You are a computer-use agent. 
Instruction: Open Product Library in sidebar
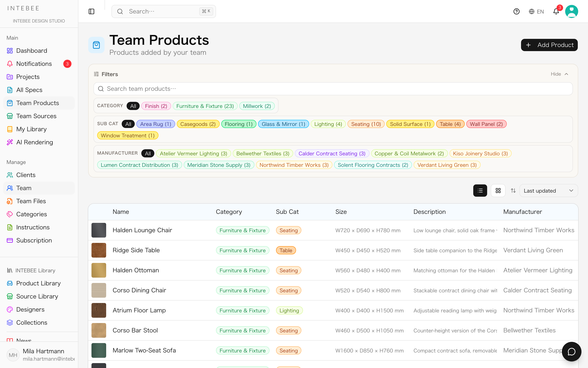[x=39, y=283]
